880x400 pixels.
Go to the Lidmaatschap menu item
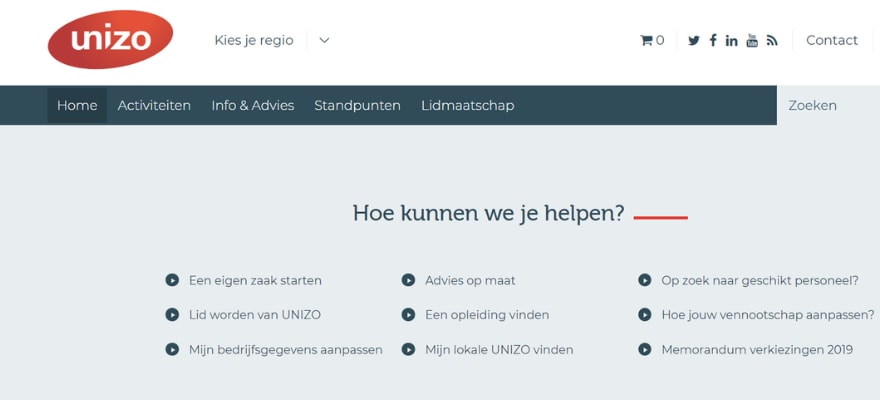(x=467, y=106)
